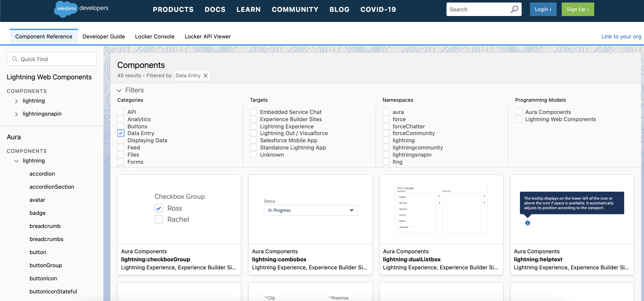This screenshot has height=301, width=644.
Task: Check the aura namespace checkbox
Action: pos(386,112)
